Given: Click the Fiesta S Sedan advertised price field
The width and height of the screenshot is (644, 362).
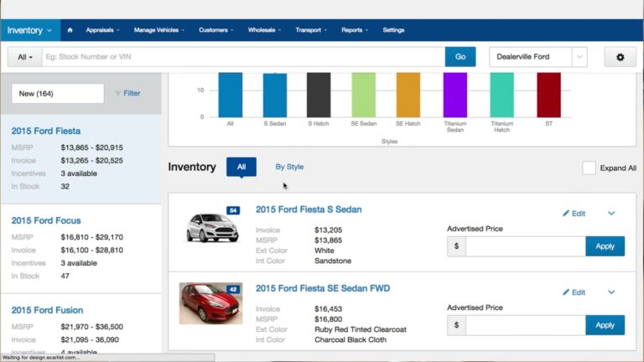Looking at the screenshot, I should 526,246.
